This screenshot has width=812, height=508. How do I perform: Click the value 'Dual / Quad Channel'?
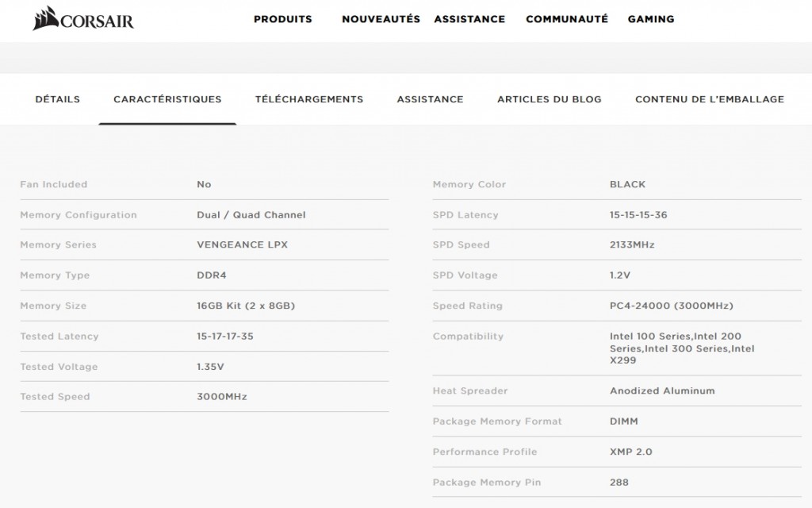tap(251, 214)
